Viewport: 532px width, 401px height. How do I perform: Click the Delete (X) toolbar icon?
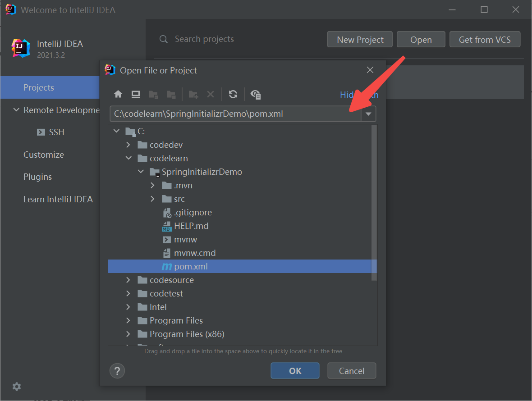click(211, 94)
